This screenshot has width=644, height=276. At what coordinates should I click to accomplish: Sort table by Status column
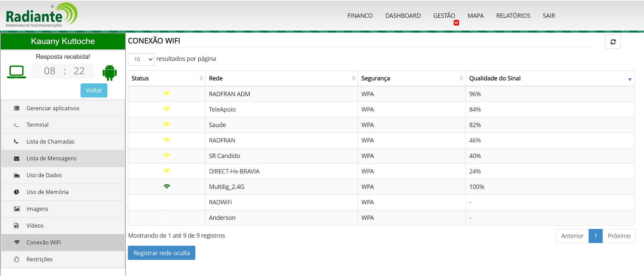[x=166, y=78]
